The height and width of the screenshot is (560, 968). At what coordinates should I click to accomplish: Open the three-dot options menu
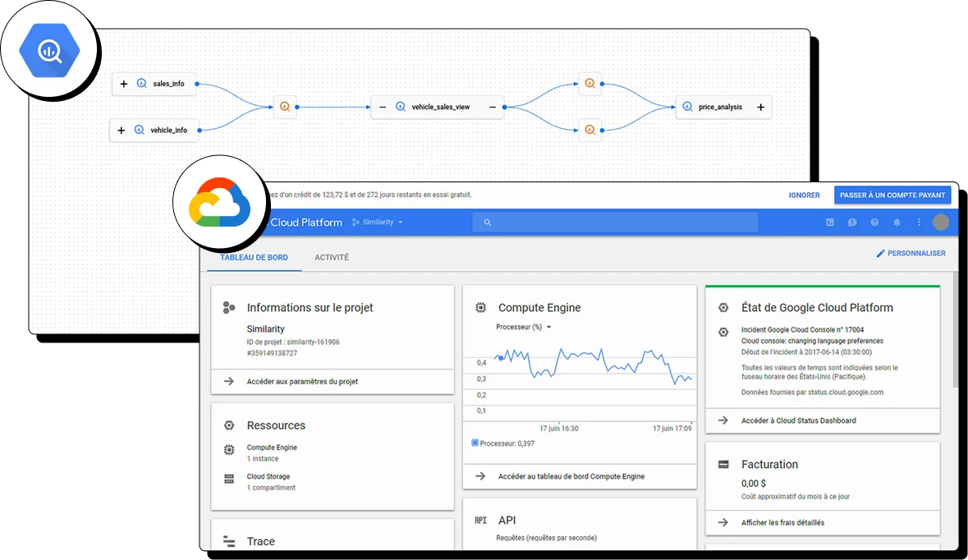(919, 222)
